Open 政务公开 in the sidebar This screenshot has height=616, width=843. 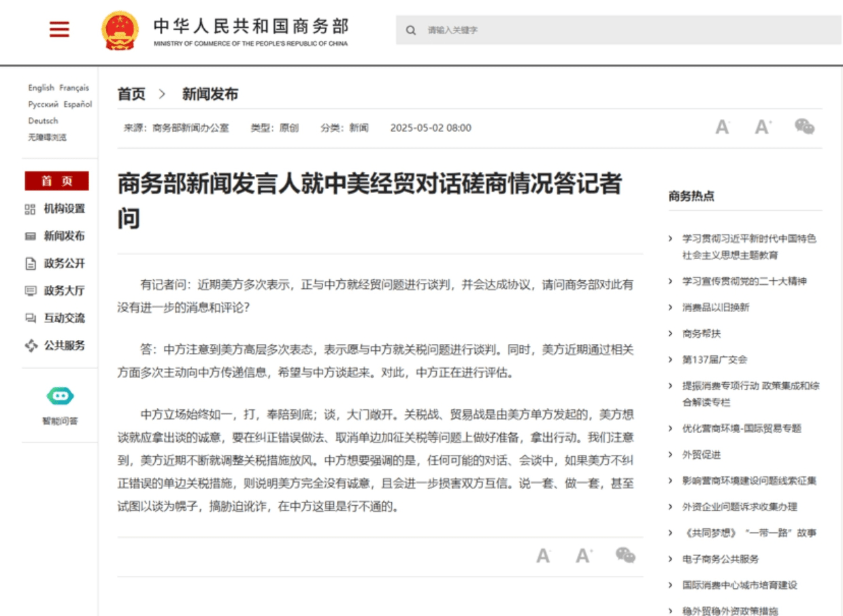[65, 263]
